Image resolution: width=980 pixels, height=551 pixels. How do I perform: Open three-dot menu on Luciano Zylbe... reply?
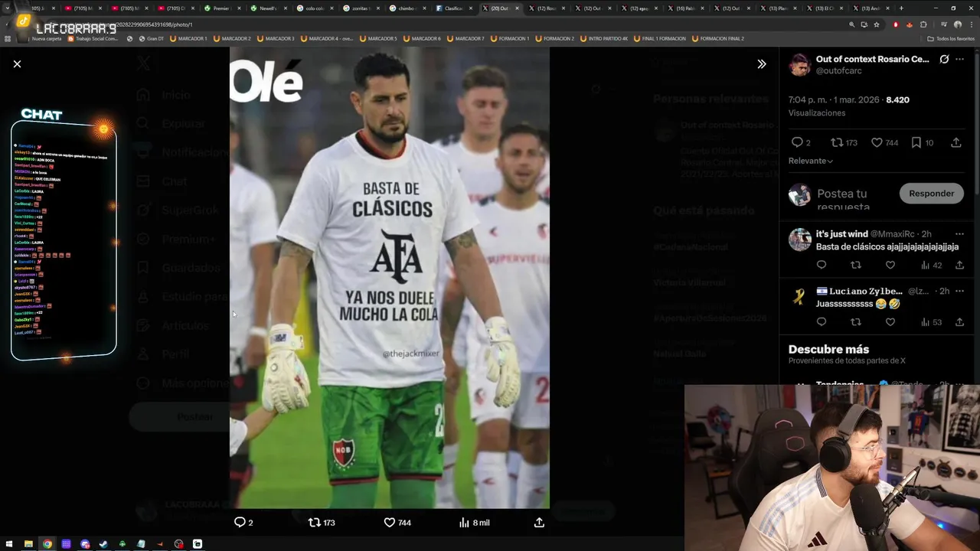[x=959, y=291]
